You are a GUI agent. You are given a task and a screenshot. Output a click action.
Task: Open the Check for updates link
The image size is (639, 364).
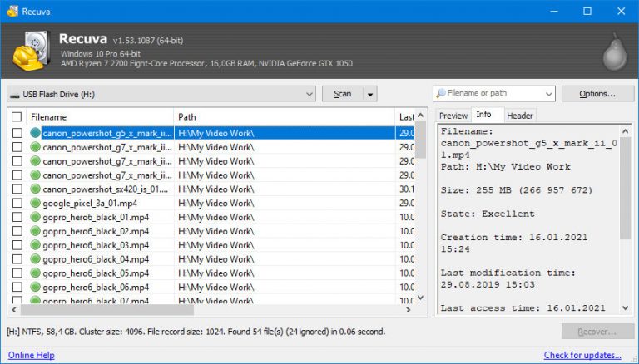582,355
